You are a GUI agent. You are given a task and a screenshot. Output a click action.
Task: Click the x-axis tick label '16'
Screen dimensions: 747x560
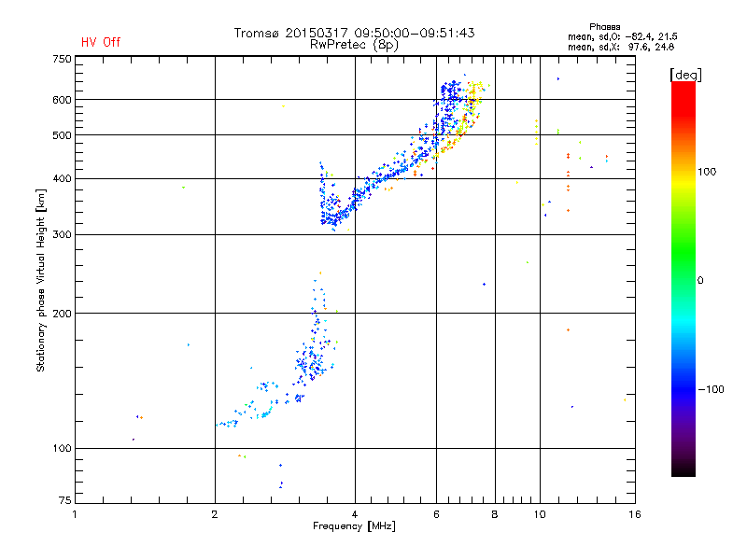(635, 514)
